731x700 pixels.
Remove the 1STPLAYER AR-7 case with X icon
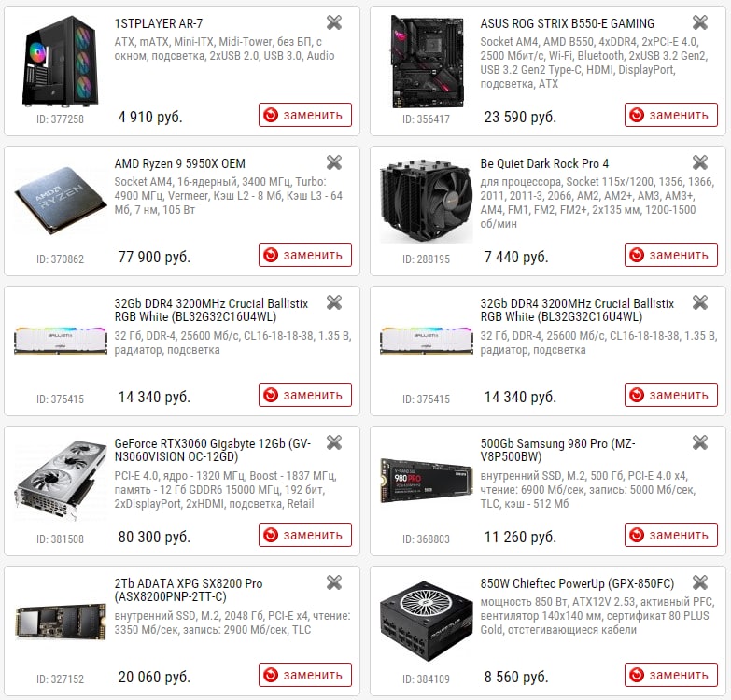[x=334, y=22]
